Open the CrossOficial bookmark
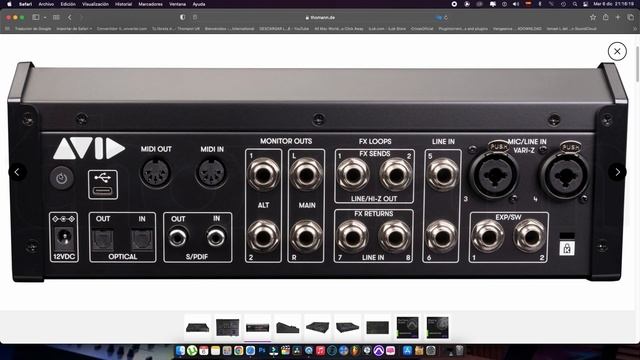This screenshot has height=360, width=640. [422, 29]
